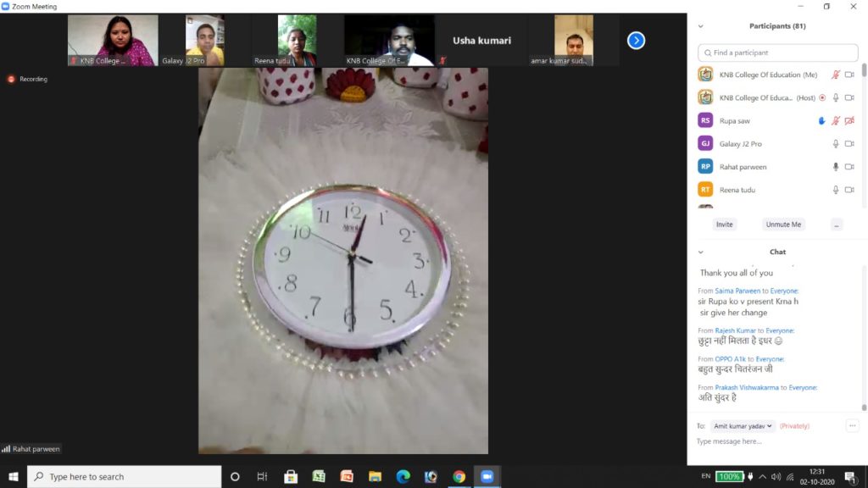Open Task View in the taskbar
The image size is (868, 488).
click(x=263, y=476)
